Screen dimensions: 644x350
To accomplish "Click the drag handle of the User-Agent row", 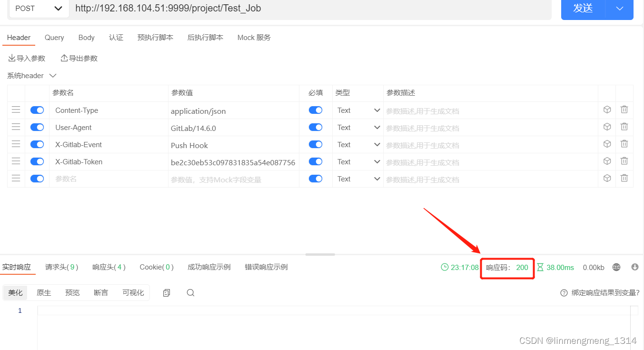I will pos(16,127).
